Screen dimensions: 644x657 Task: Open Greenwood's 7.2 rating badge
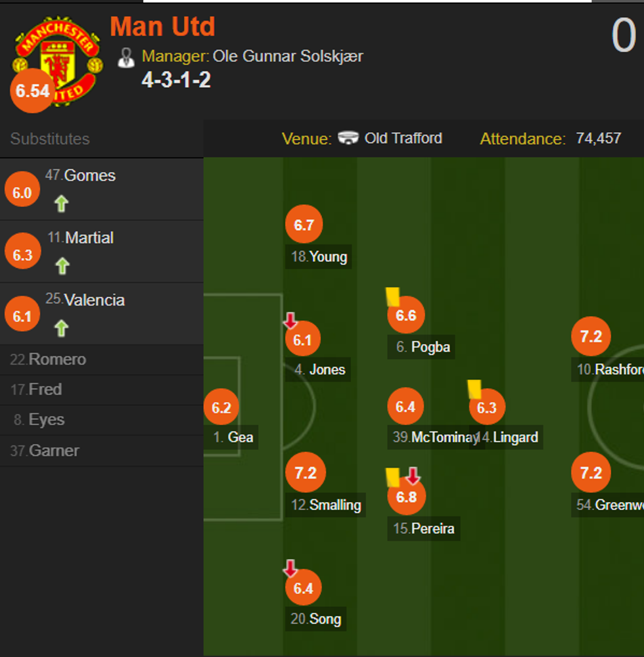click(591, 472)
